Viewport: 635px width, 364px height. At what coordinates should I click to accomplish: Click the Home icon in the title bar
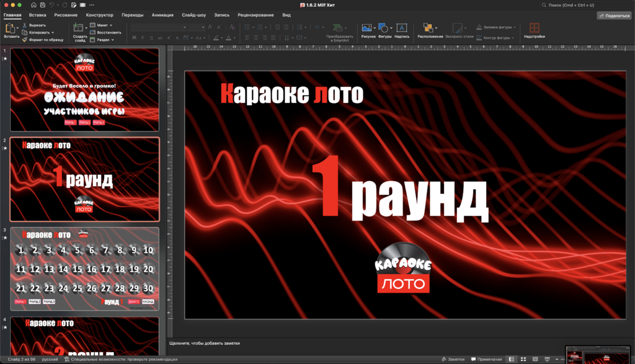coord(33,5)
